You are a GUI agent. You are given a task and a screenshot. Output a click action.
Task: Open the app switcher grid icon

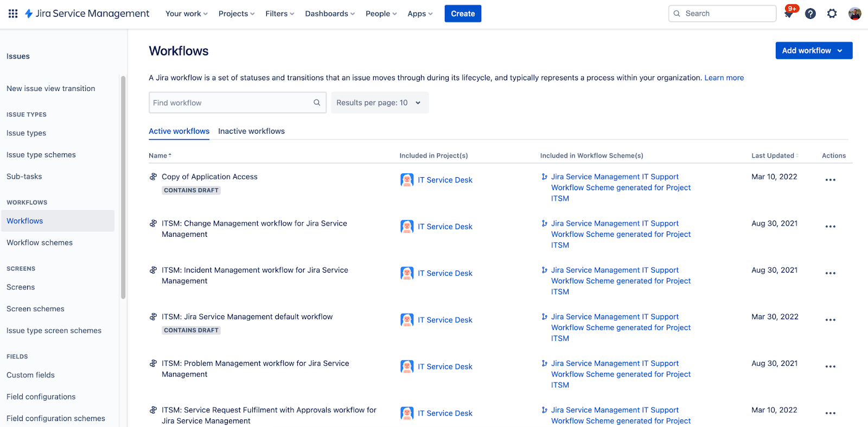(x=13, y=14)
